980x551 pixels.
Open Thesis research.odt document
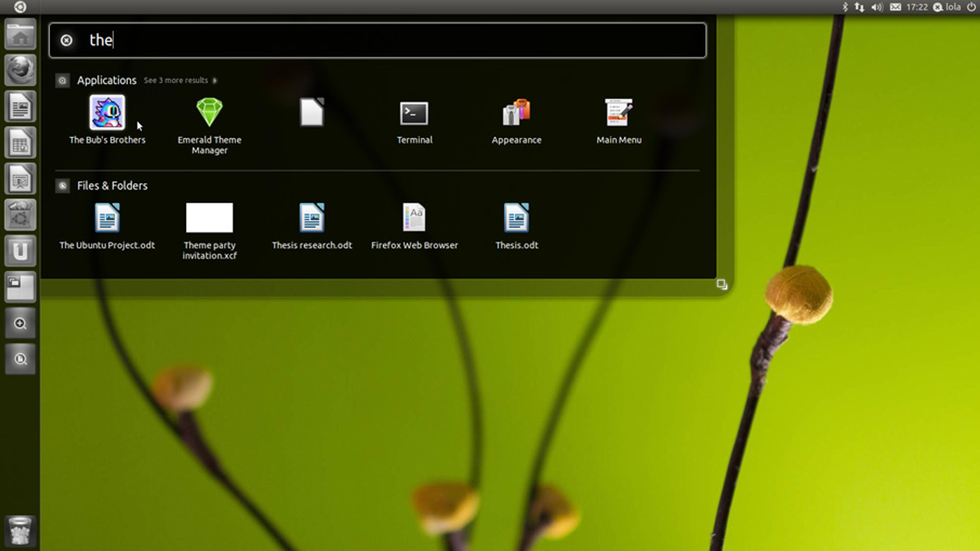click(x=312, y=218)
